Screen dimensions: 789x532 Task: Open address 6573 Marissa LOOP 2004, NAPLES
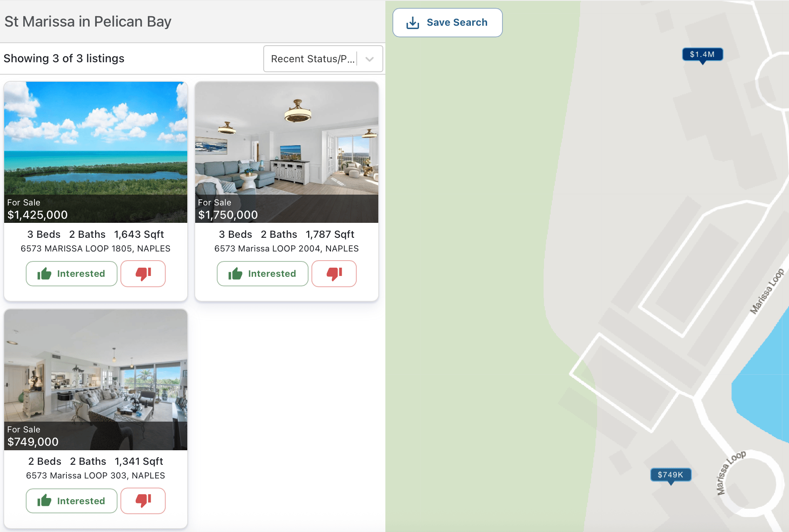(x=287, y=249)
